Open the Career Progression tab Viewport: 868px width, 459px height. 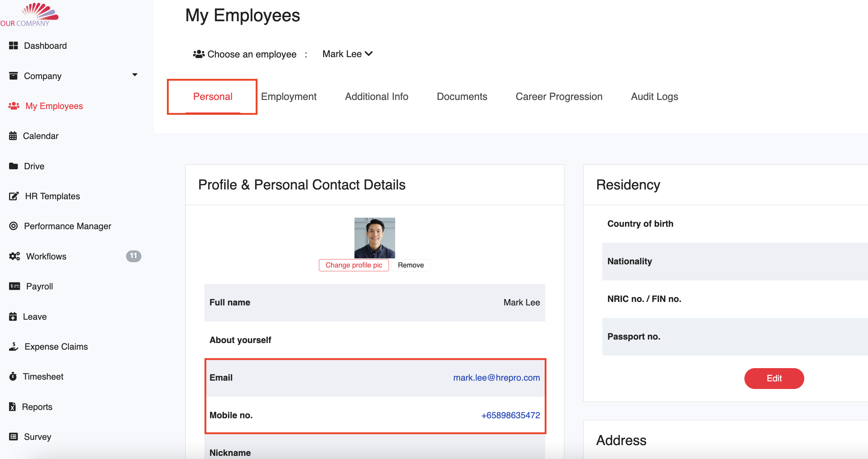coord(559,96)
